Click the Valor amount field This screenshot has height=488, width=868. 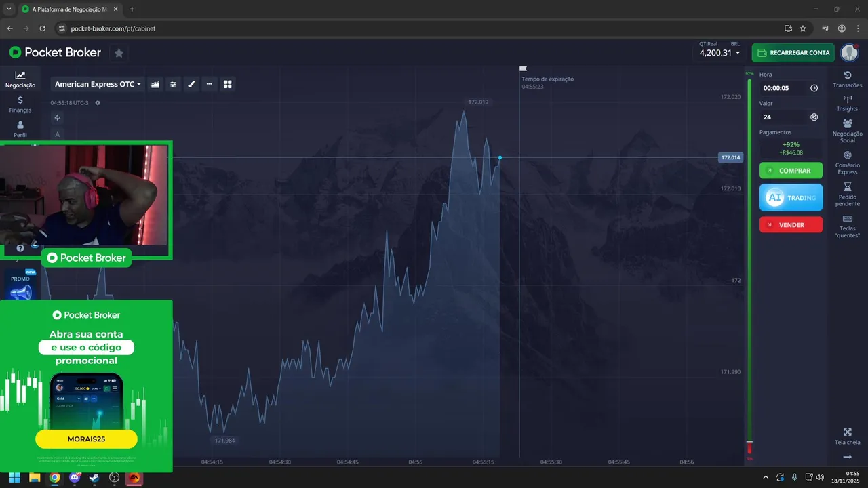pyautogui.click(x=791, y=117)
